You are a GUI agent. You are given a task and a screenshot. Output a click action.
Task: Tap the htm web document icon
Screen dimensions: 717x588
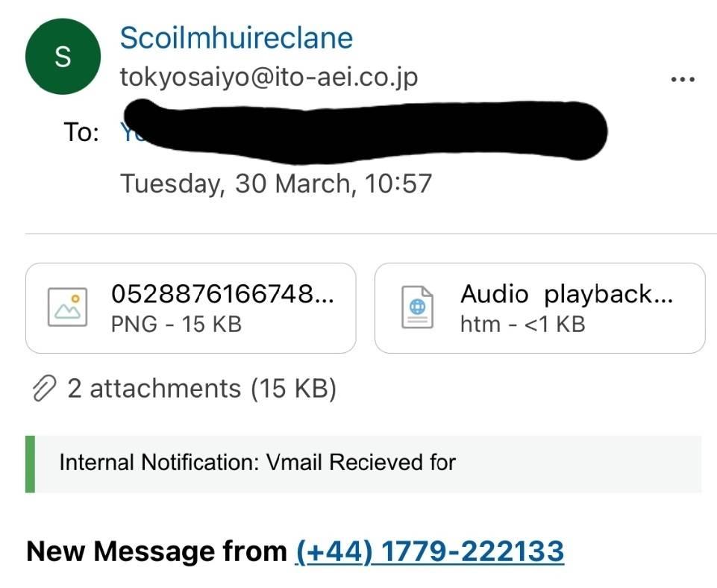tap(417, 307)
